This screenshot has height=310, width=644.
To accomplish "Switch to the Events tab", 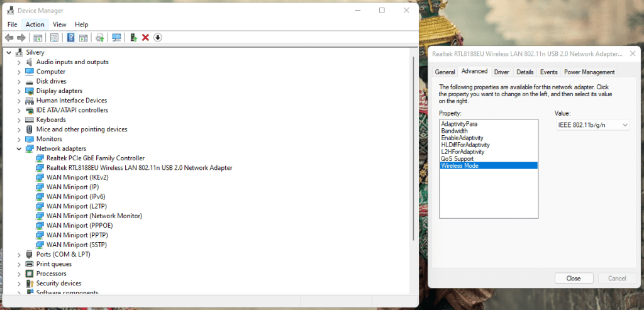I will click(548, 72).
